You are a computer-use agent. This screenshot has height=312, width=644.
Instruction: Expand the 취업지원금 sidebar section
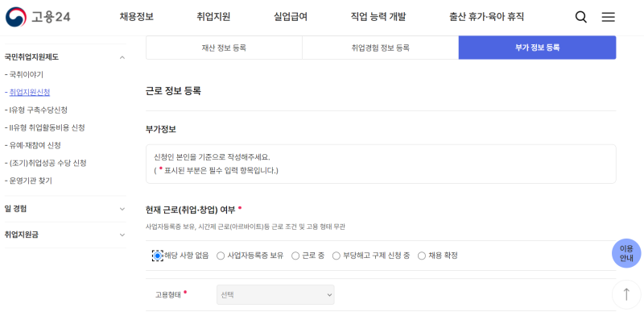(65, 235)
